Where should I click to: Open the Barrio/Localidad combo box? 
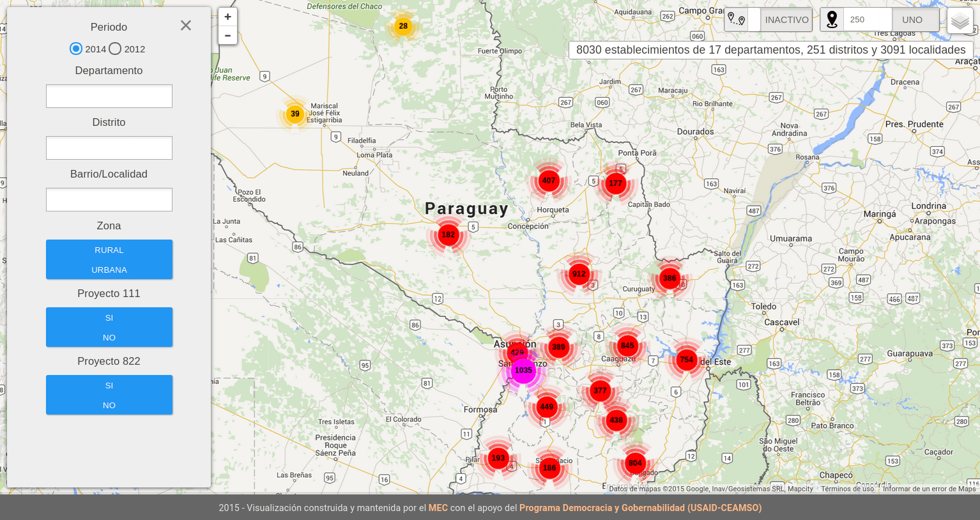pyautogui.click(x=109, y=200)
